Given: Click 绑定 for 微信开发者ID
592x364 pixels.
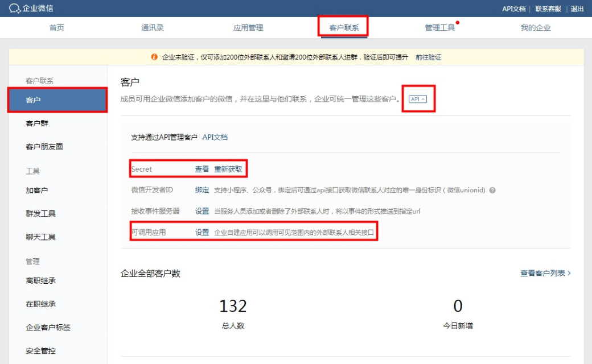Looking at the screenshot, I should point(202,190).
